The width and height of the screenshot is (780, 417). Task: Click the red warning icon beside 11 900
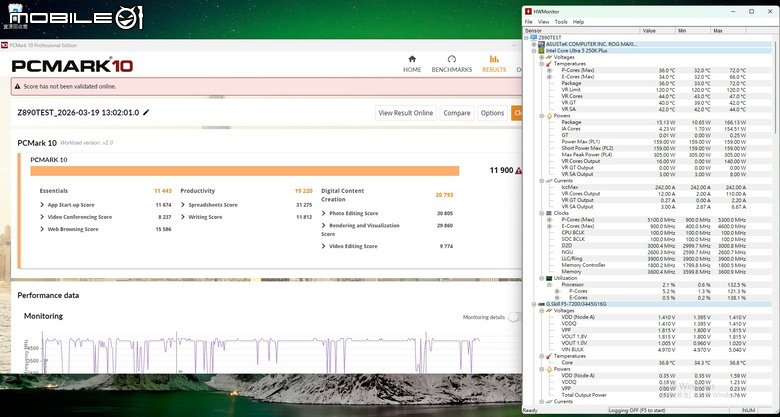(518, 171)
